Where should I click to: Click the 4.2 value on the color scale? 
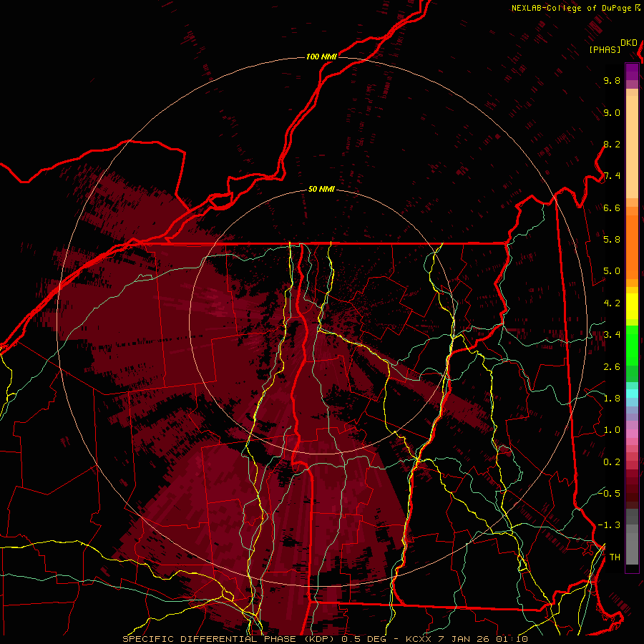(x=612, y=303)
